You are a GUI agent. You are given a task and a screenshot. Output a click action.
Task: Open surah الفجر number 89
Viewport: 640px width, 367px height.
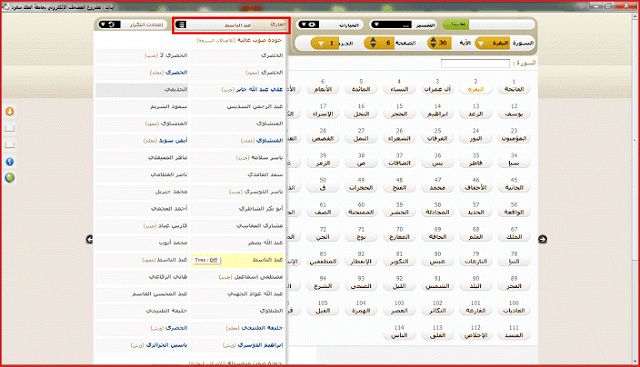(x=514, y=286)
